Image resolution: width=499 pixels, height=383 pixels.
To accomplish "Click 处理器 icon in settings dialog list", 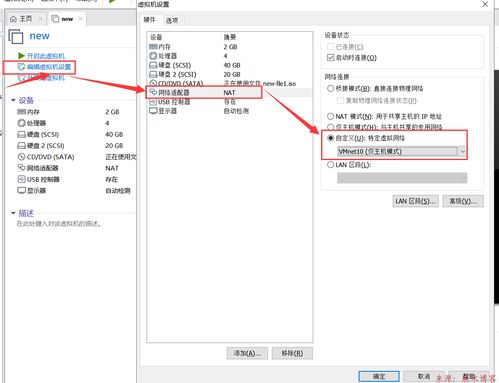I will click(x=153, y=56).
